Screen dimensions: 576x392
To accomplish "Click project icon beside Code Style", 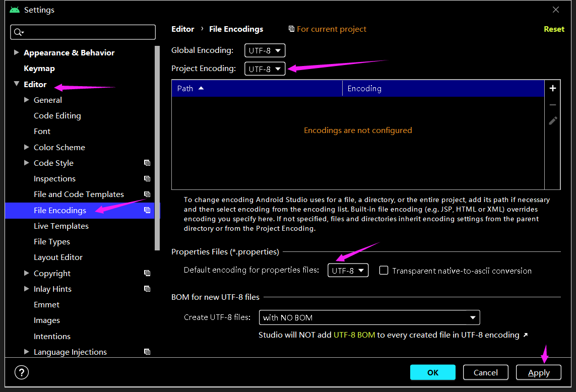I will click(x=147, y=163).
